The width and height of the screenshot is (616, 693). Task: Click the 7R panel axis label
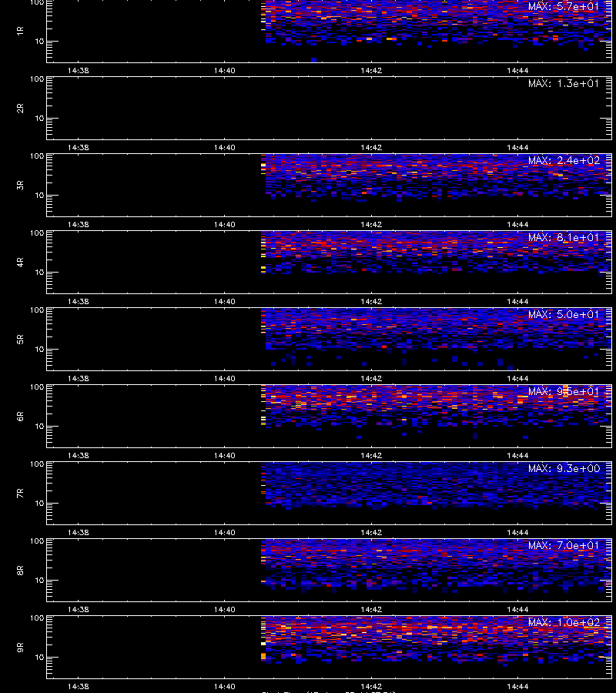20,494
